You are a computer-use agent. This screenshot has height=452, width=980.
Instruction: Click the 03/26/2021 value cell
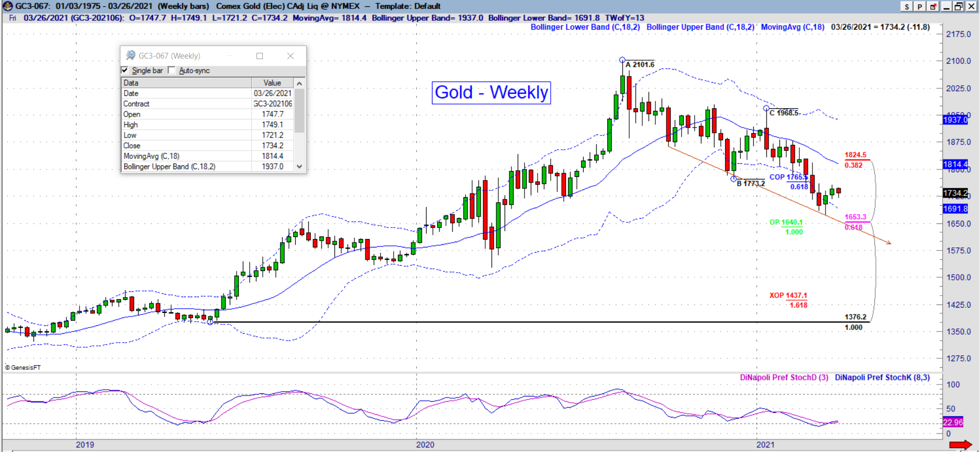[x=273, y=93]
